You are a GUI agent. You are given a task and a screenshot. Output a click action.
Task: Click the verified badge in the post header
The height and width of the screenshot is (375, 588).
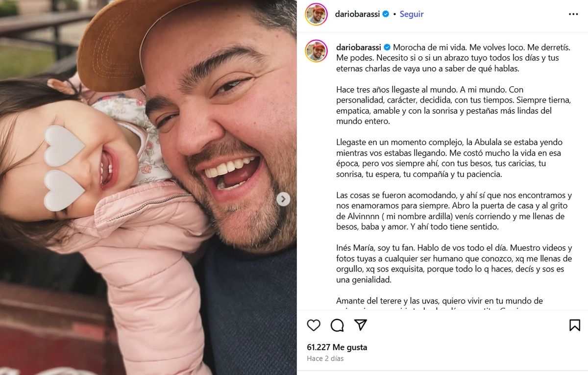(x=386, y=14)
